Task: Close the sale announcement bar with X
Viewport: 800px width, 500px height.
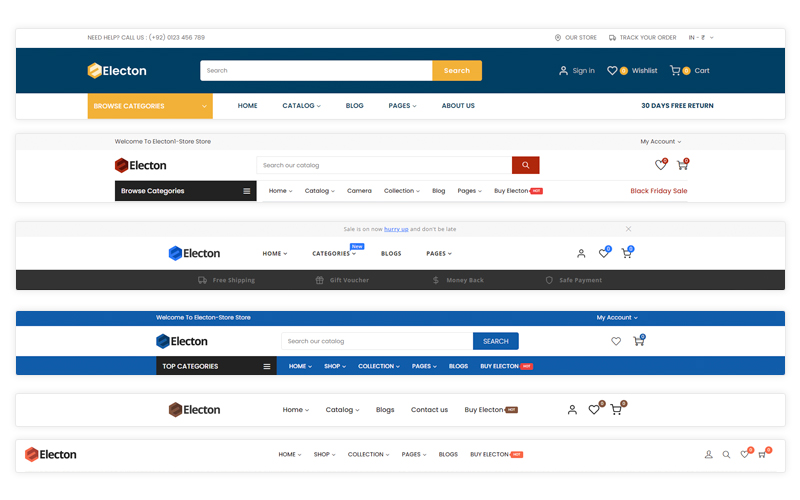Action: [628, 229]
